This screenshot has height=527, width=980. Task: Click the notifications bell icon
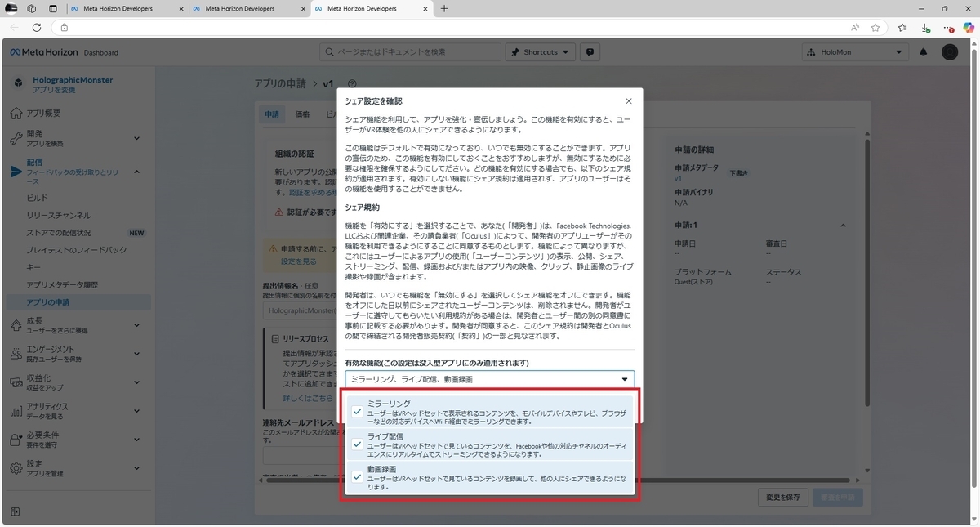(x=924, y=51)
